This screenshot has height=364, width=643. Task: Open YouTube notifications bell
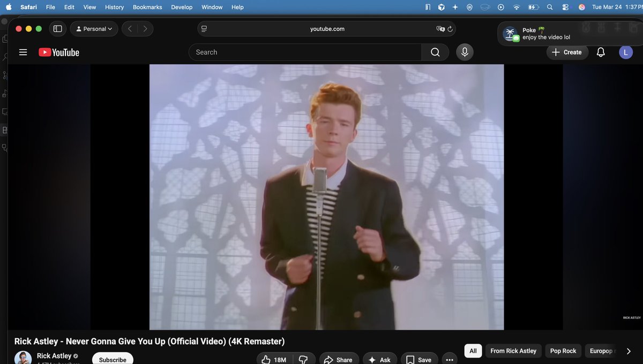click(x=601, y=52)
